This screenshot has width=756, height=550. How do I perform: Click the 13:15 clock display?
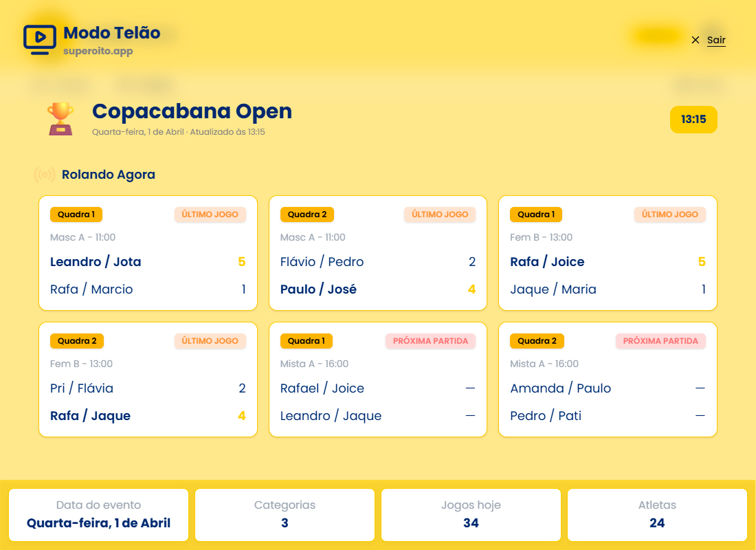[x=693, y=119]
